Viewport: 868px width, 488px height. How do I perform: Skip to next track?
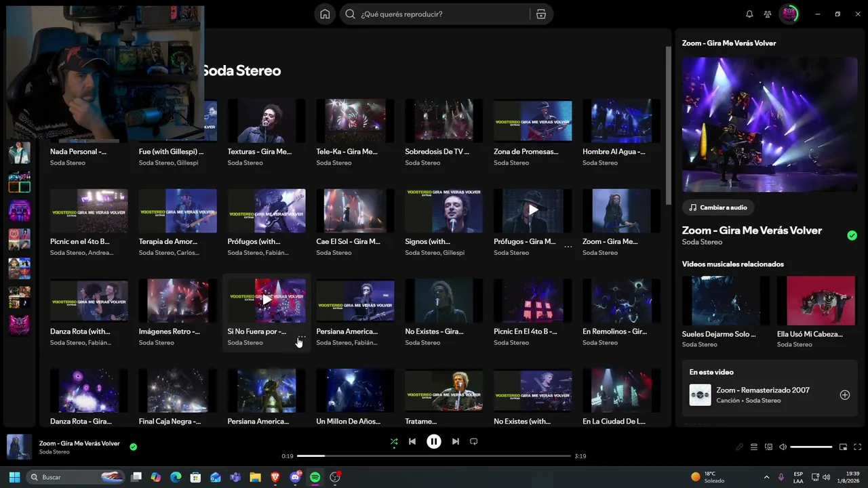[456, 441]
